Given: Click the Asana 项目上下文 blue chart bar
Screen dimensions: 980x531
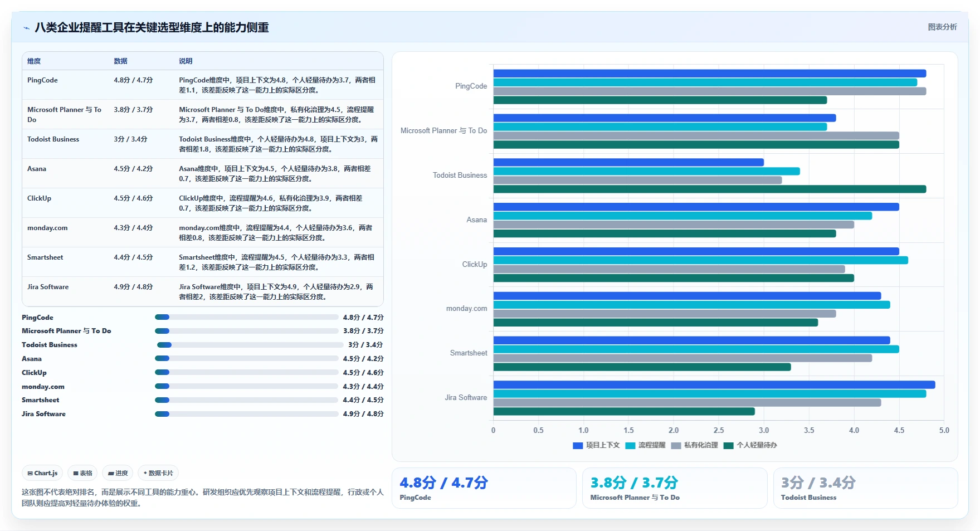Looking at the screenshot, I should pyautogui.click(x=696, y=207).
